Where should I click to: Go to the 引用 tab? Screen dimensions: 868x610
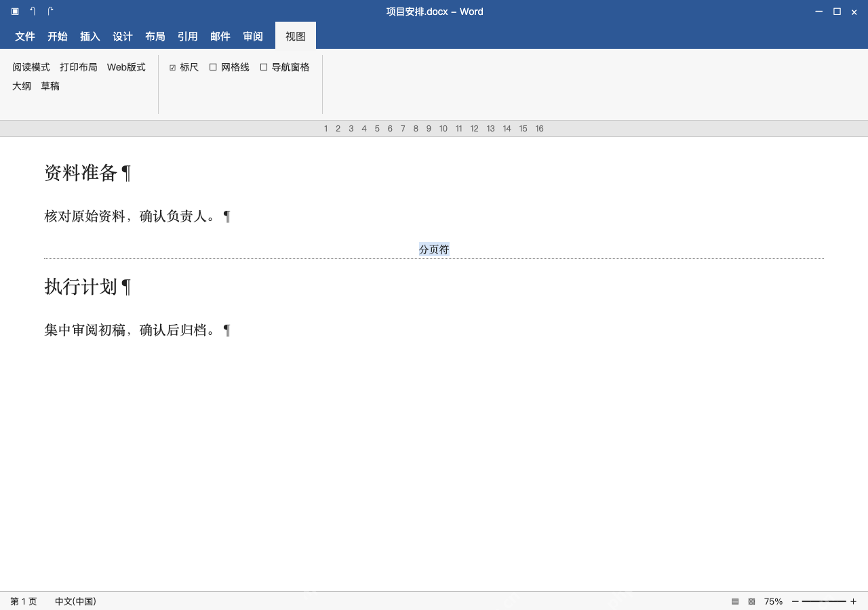[188, 37]
